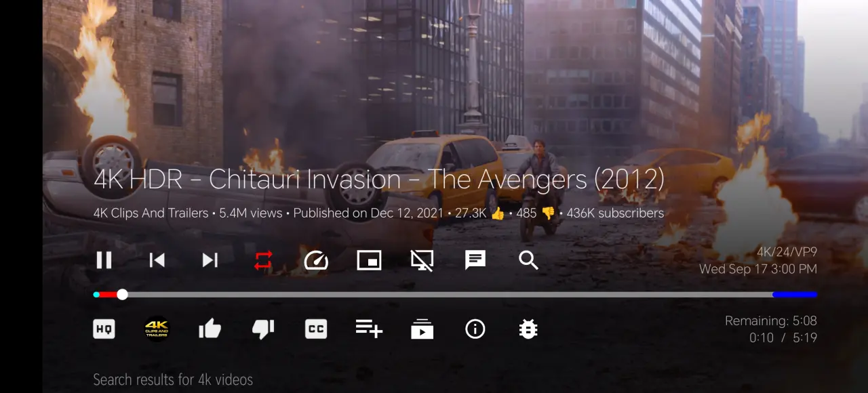Viewport: 868px width, 393px height.
Task: Click the 'Remaining: 5:08' time text
Action: (x=770, y=320)
